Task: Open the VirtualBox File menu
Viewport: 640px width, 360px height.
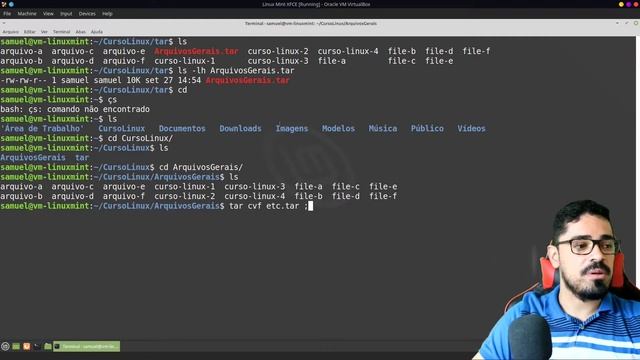Action: pos(7,14)
